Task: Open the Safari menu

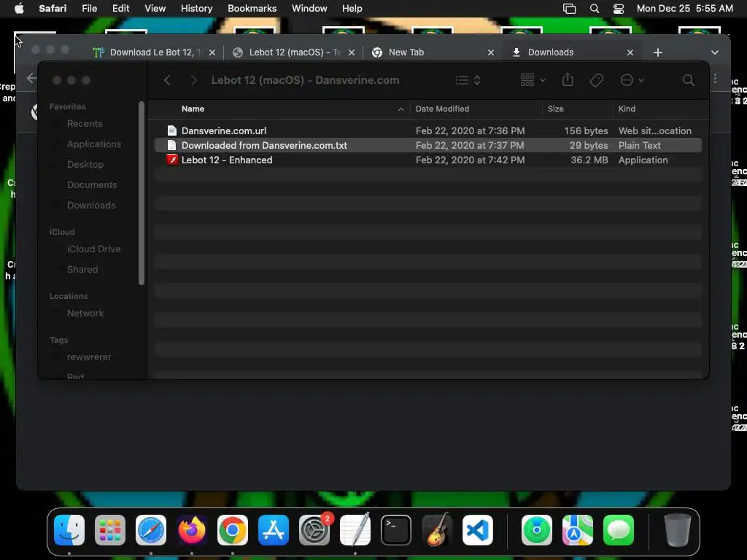Action: [53, 8]
